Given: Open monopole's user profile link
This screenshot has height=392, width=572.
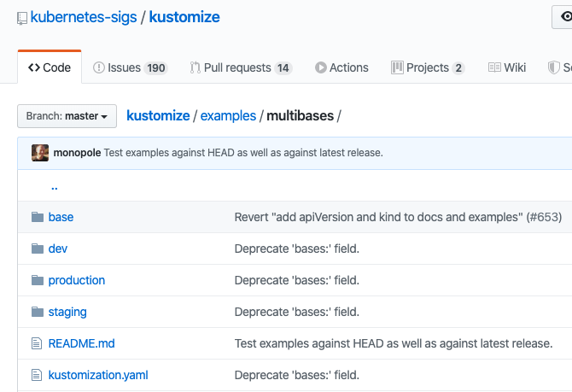Looking at the screenshot, I should tap(78, 153).
